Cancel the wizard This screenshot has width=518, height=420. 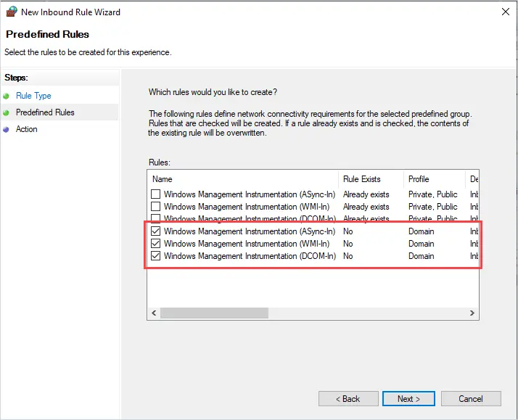coord(471,399)
